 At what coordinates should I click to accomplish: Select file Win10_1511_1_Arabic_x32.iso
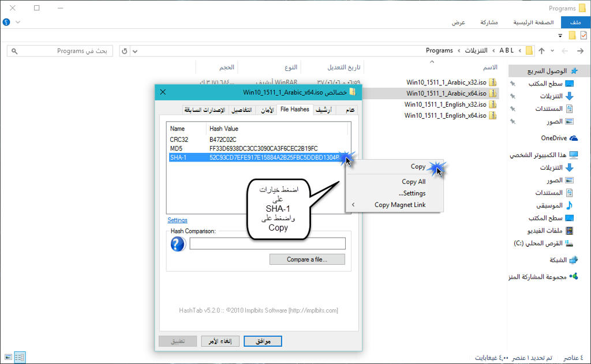click(446, 82)
